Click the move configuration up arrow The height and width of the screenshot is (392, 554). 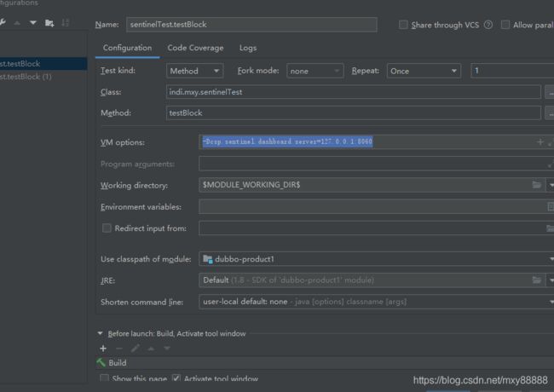click(x=17, y=23)
